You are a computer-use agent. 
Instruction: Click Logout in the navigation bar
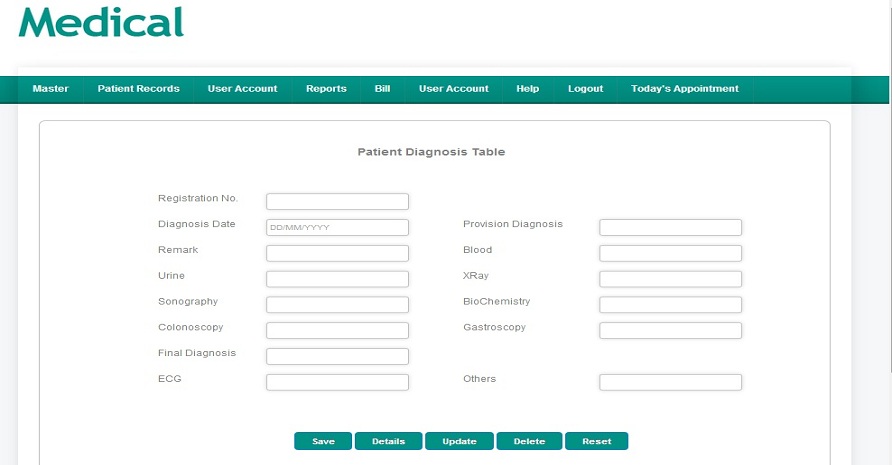(585, 89)
